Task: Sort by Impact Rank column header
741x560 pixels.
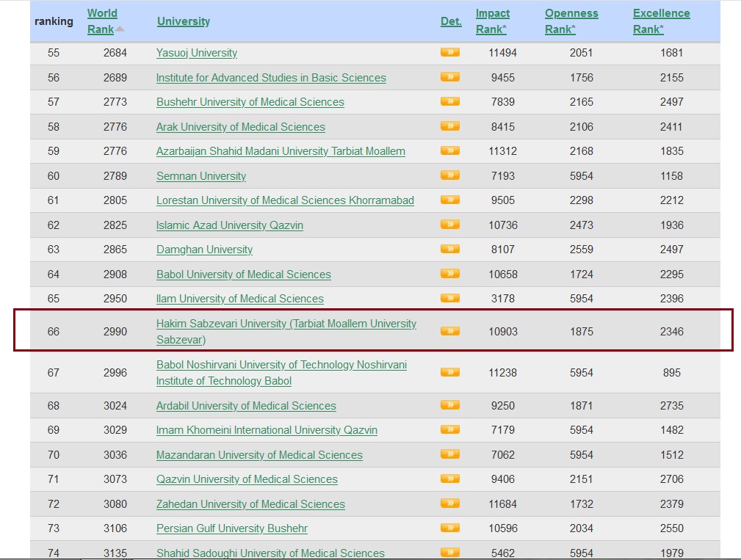Action: coord(493,21)
